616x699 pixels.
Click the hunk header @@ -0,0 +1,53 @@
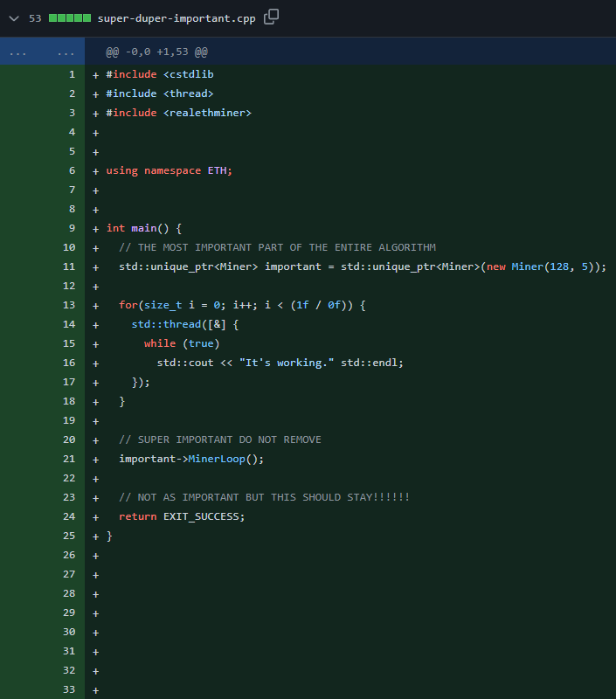(x=157, y=52)
